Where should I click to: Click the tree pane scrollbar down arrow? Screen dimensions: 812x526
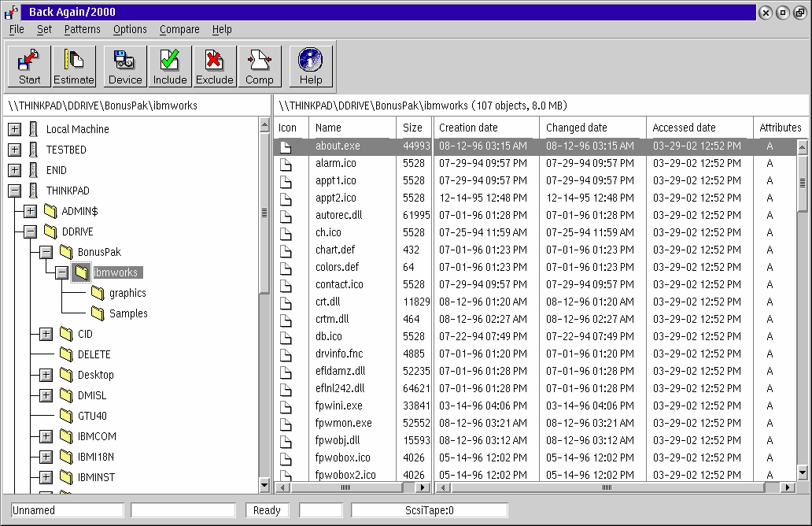point(264,486)
